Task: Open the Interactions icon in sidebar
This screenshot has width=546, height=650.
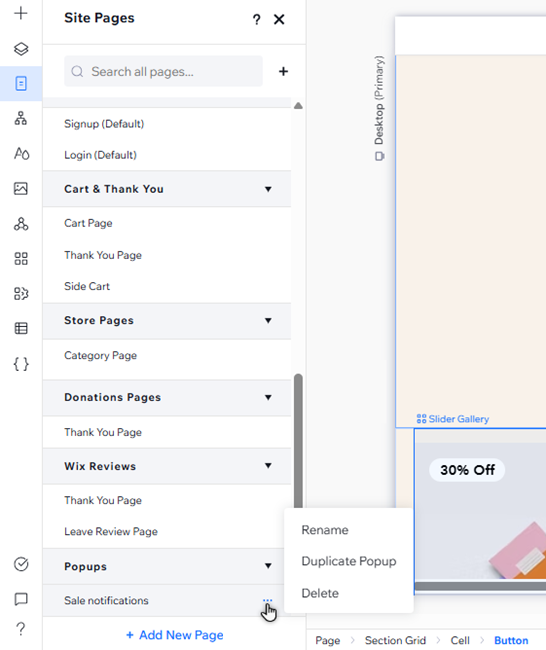Action: click(x=21, y=224)
